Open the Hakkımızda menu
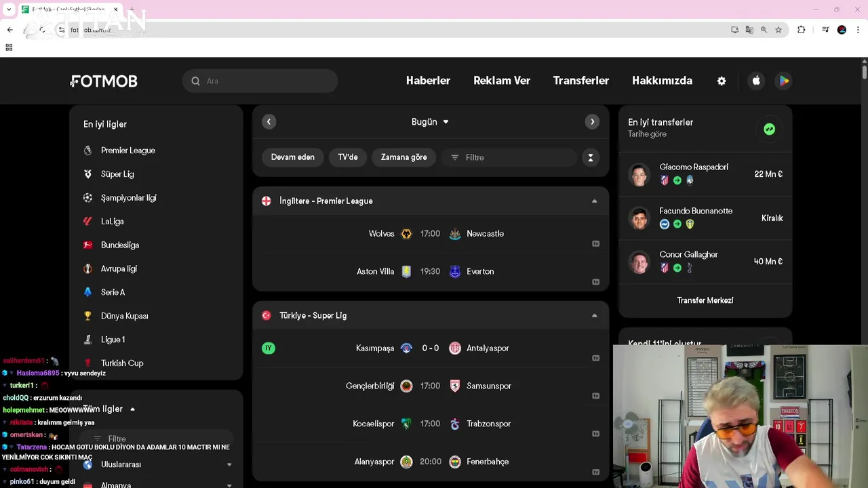Image resolution: width=868 pixels, height=488 pixels. (663, 81)
